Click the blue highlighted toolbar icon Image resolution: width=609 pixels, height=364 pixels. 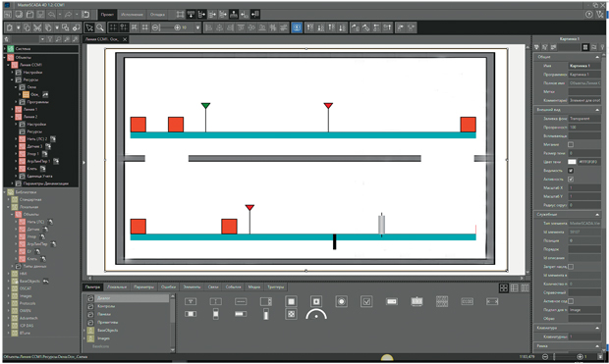click(x=297, y=27)
